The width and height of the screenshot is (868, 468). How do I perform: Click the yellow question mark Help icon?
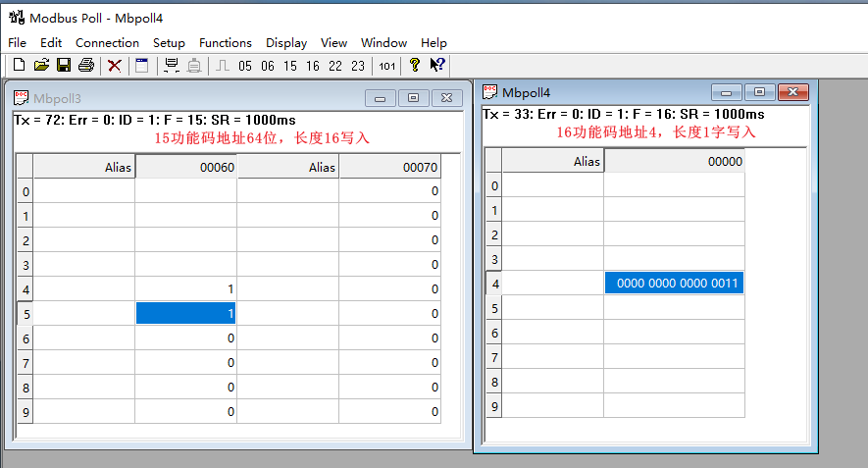(415, 66)
